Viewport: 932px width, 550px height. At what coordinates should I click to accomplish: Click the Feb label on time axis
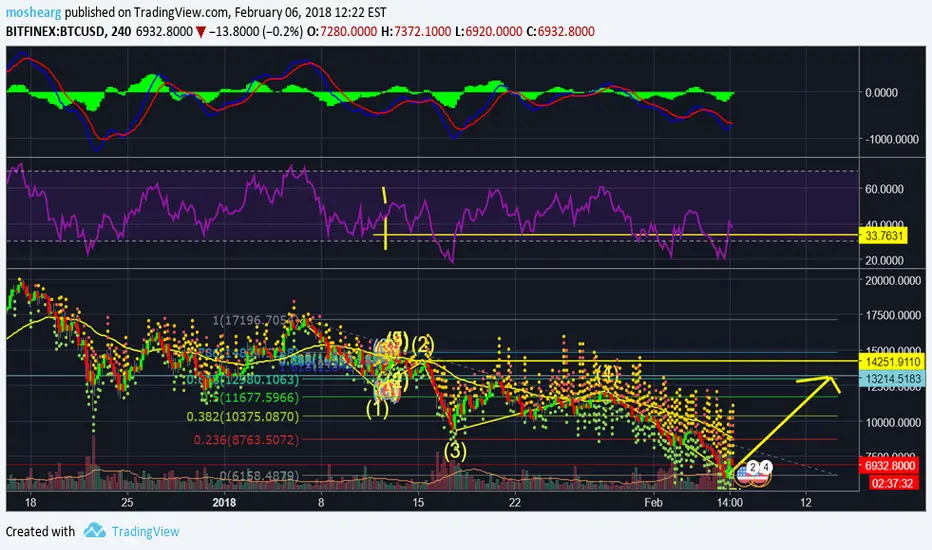[653, 502]
